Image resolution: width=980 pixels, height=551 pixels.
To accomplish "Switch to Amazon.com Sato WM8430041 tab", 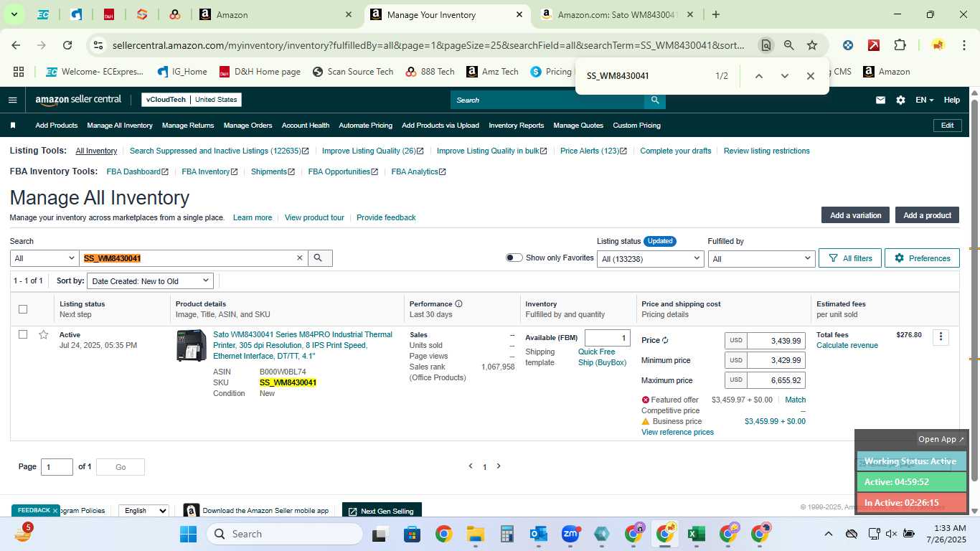I will tap(617, 14).
